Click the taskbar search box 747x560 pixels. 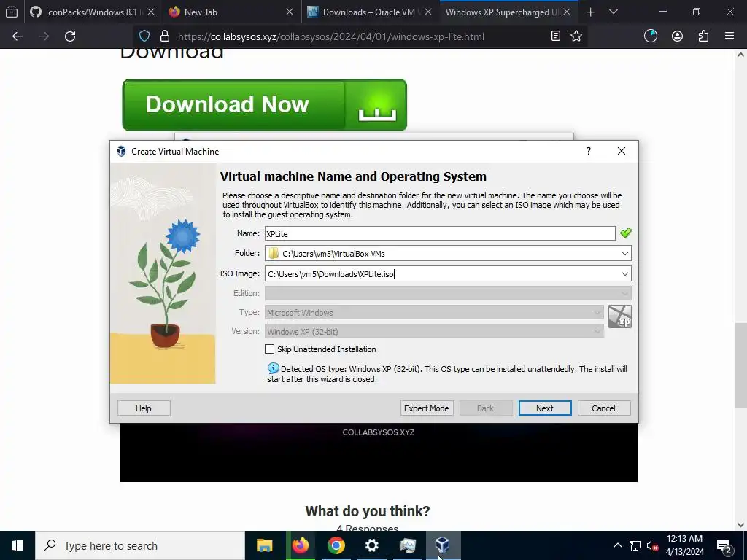pos(140,545)
